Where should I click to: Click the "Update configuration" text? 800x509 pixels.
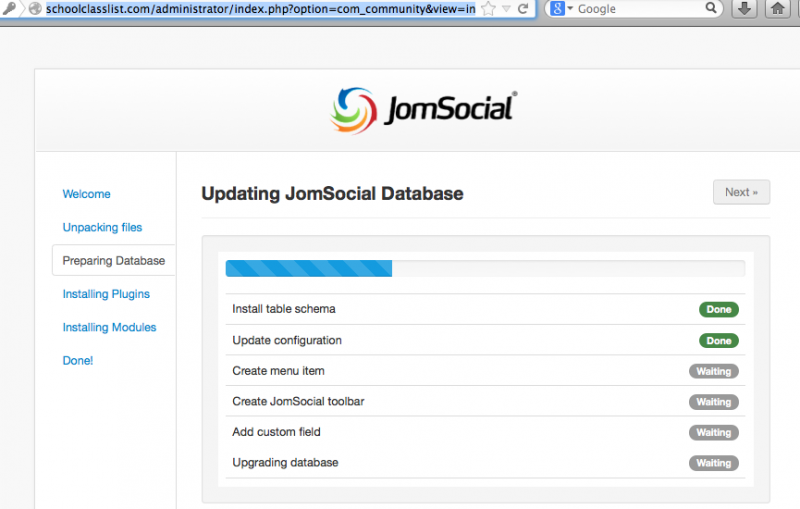287,340
